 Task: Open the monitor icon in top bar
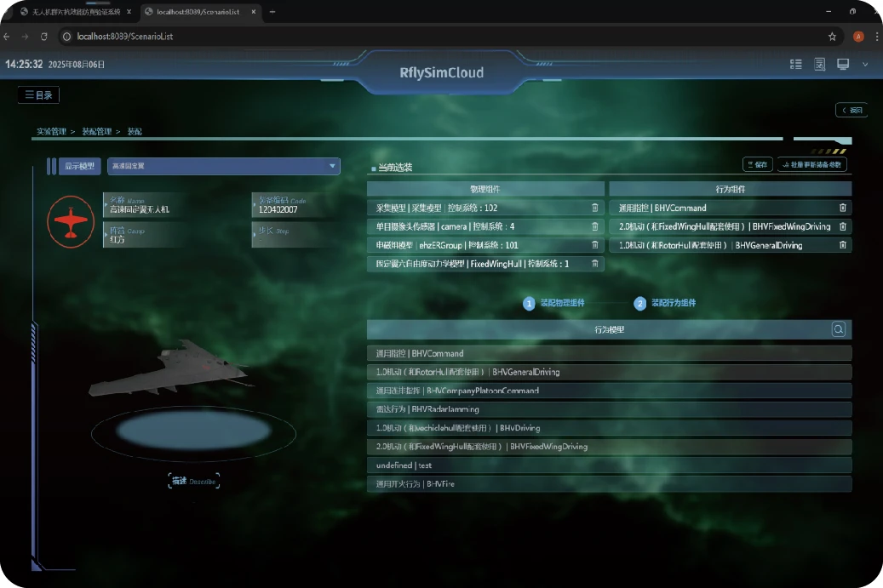[x=842, y=65]
